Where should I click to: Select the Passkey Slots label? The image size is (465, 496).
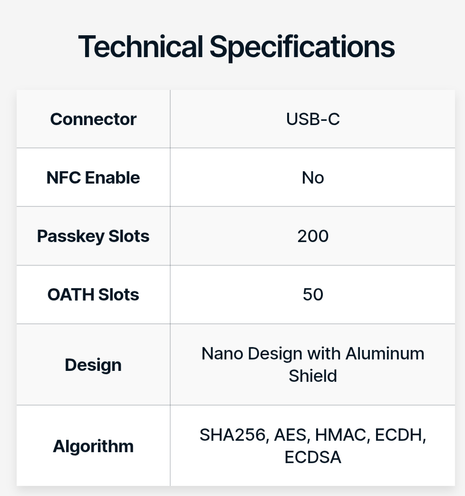[93, 236]
